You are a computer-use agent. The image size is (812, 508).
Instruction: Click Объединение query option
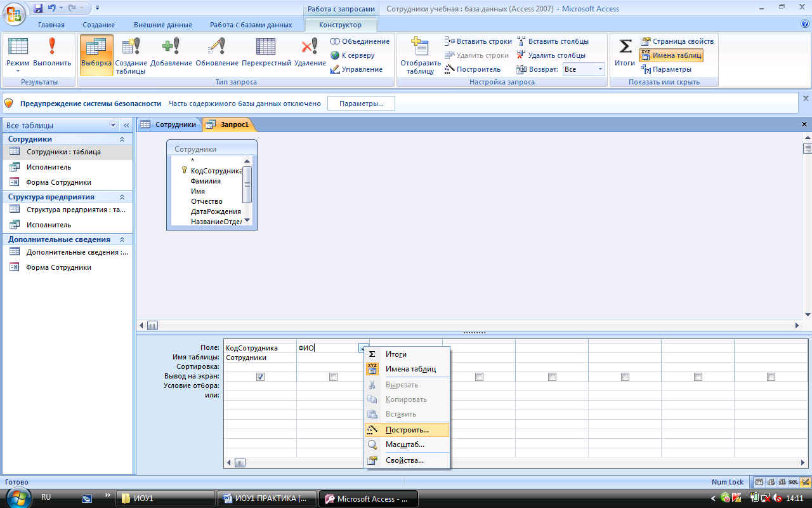click(x=360, y=41)
